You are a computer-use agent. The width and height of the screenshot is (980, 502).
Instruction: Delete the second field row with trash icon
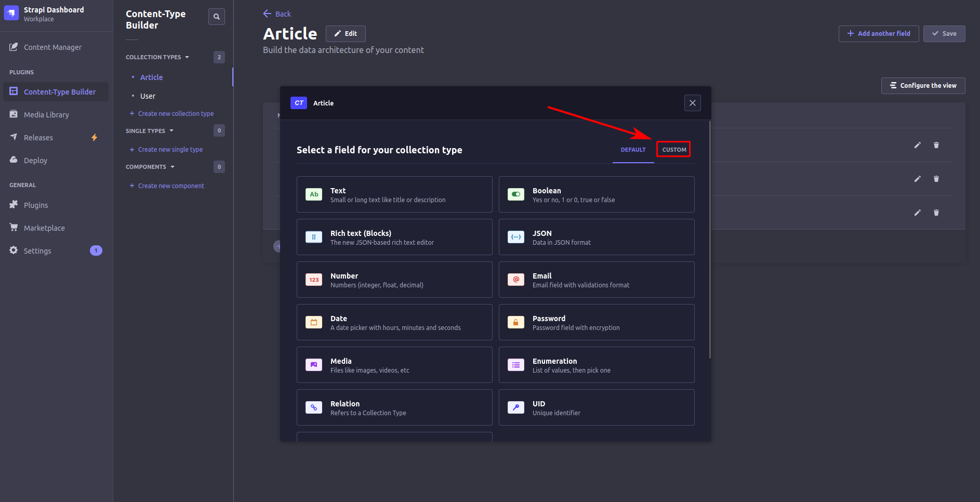point(936,179)
